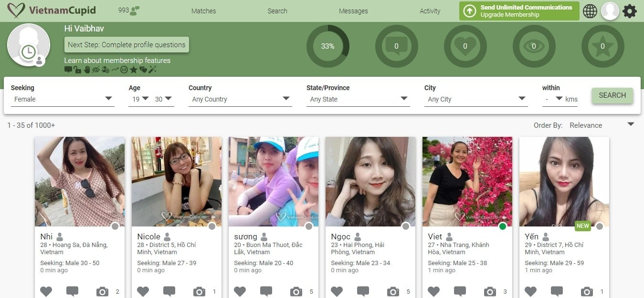The width and height of the screenshot is (644, 298).
Task: Show interest in Viet with heart icon
Action: [x=433, y=291]
